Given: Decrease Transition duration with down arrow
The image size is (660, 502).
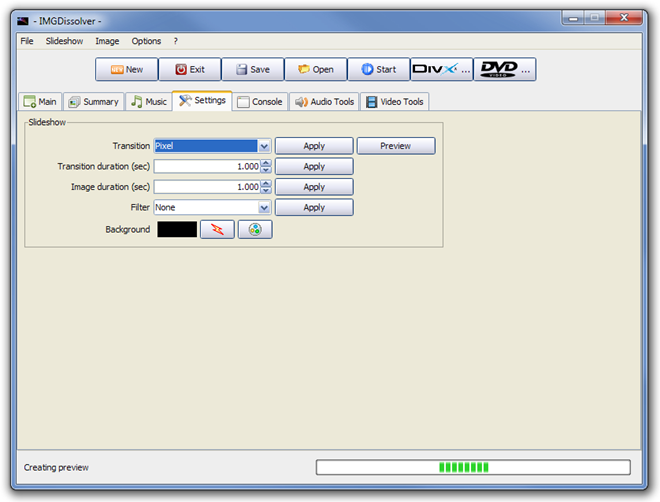Looking at the screenshot, I should tap(266, 170).
